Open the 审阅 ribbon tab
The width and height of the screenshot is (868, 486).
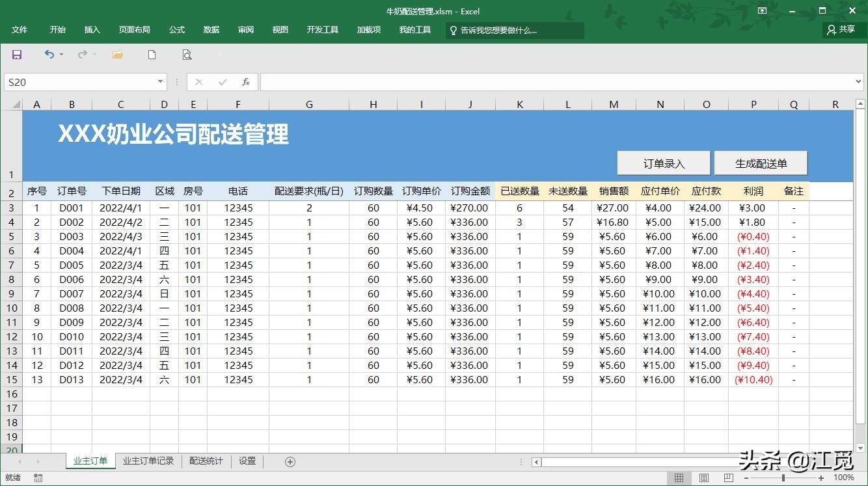[x=246, y=30]
